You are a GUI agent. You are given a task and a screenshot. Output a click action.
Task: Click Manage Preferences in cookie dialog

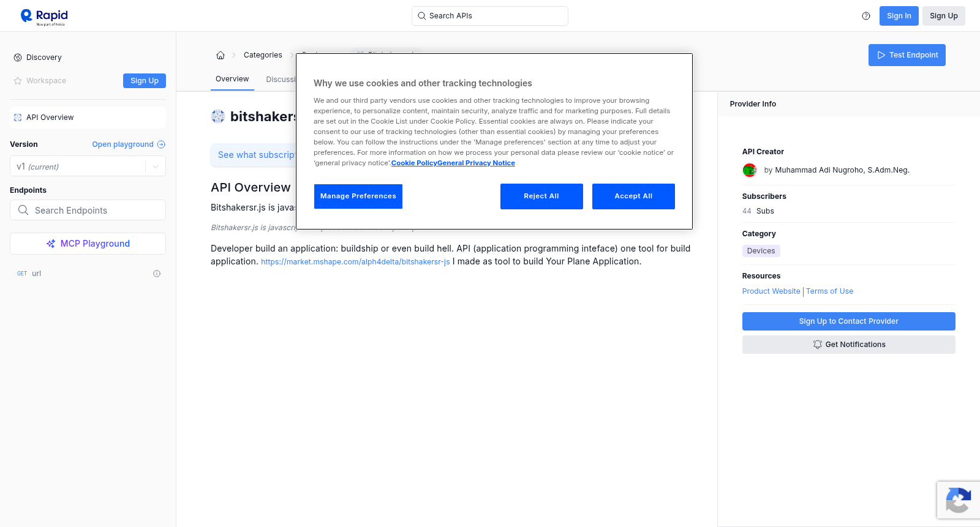click(358, 196)
